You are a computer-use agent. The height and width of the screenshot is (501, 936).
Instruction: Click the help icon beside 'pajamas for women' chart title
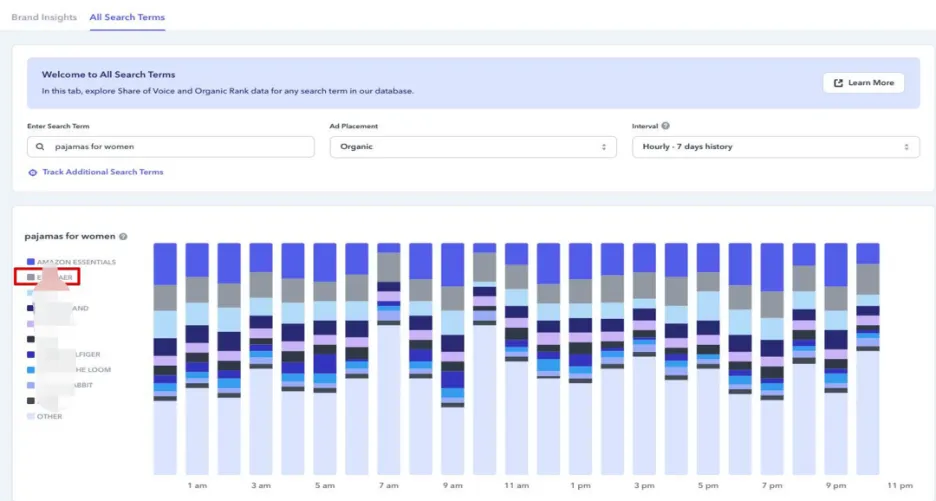pos(123,236)
